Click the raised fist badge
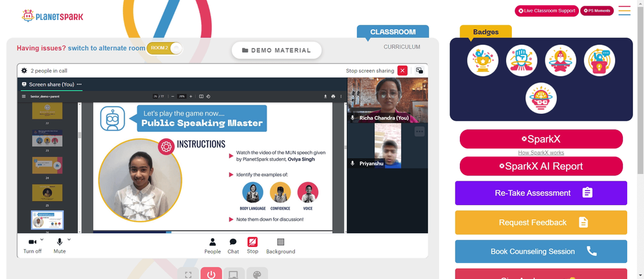The height and width of the screenshot is (279, 644). (x=522, y=60)
